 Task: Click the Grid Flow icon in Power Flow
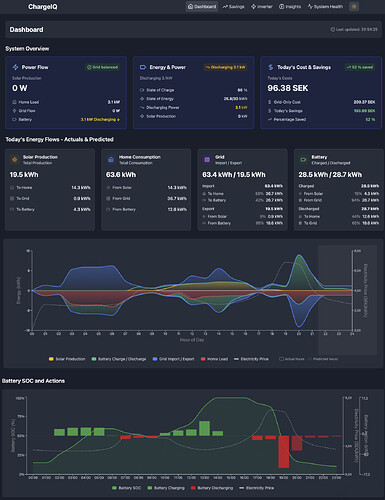(x=14, y=111)
